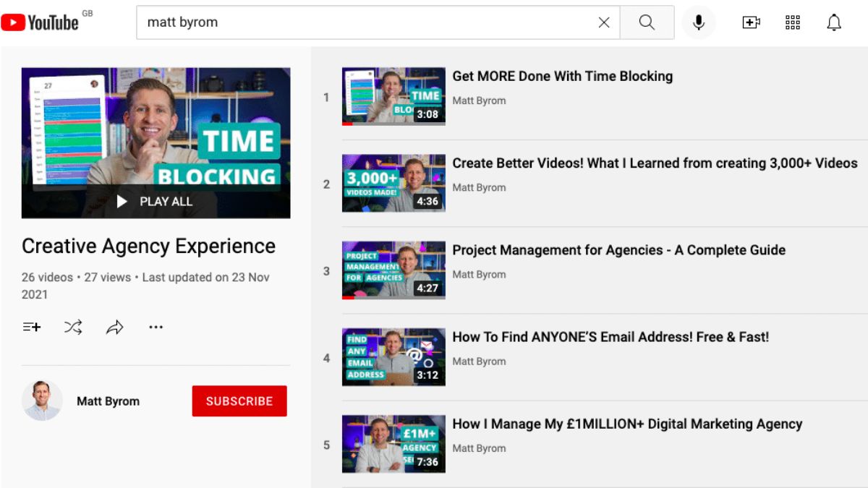This screenshot has height=488, width=868.
Task: Open the 'Get MORE Done With Time Blocking' video
Action: click(x=561, y=76)
